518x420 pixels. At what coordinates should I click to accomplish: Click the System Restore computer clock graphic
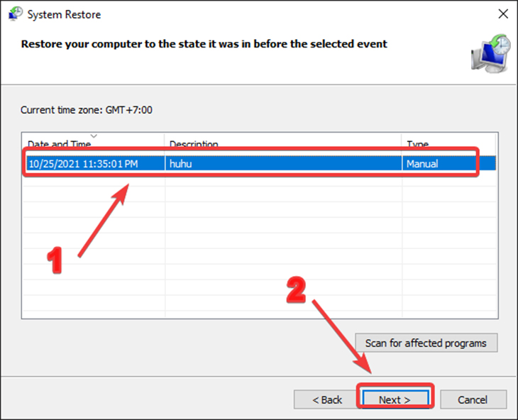coord(490,53)
